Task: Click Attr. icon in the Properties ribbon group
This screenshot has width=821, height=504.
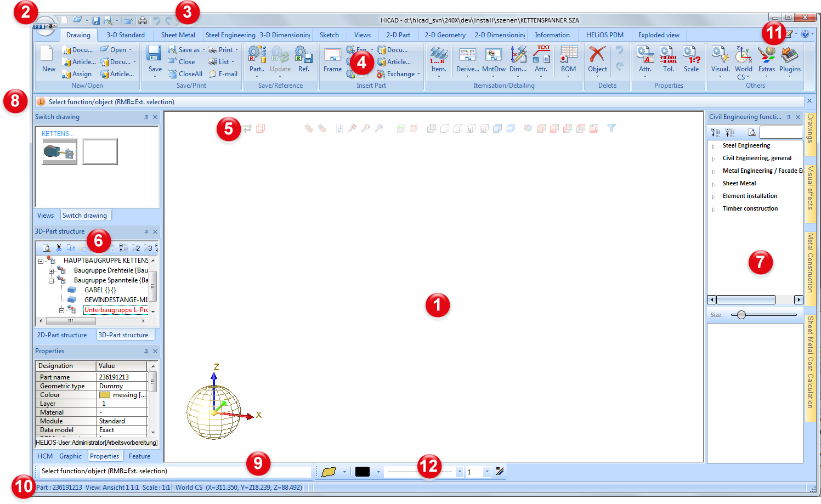Action: tap(645, 54)
